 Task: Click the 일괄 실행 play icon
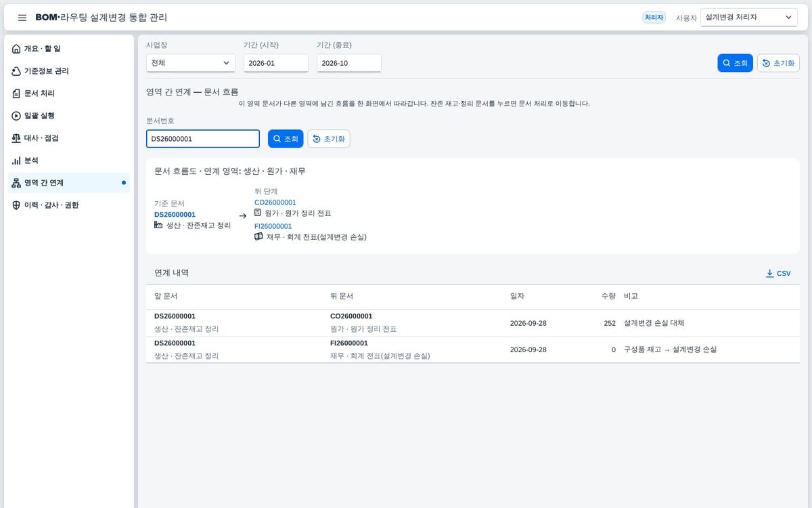tap(17, 116)
